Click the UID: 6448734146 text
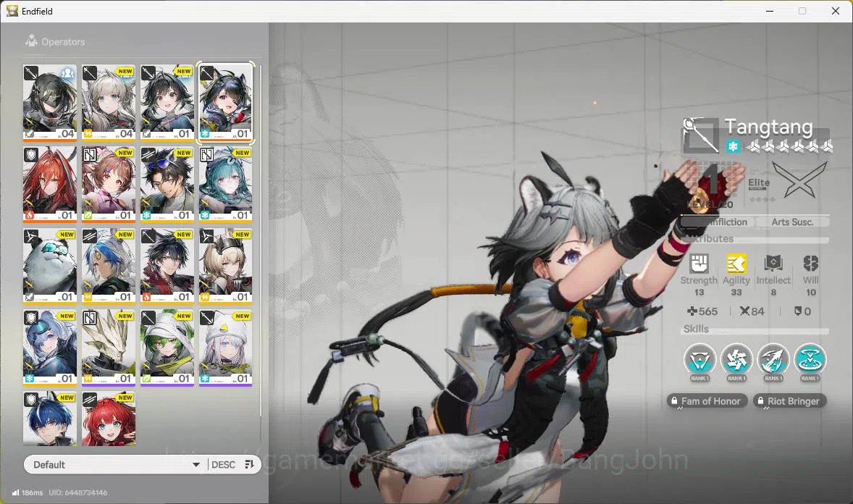853x504 pixels. (x=77, y=492)
